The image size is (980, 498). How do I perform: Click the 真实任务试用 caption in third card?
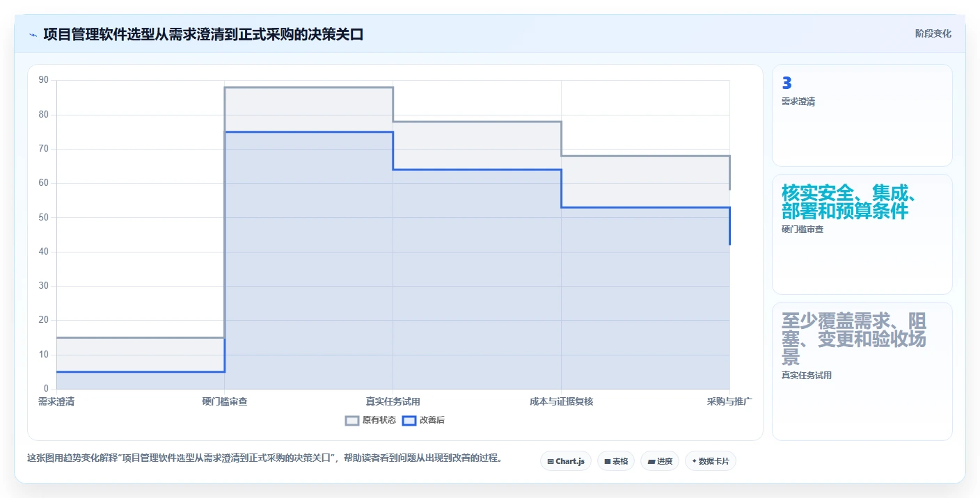(x=807, y=376)
